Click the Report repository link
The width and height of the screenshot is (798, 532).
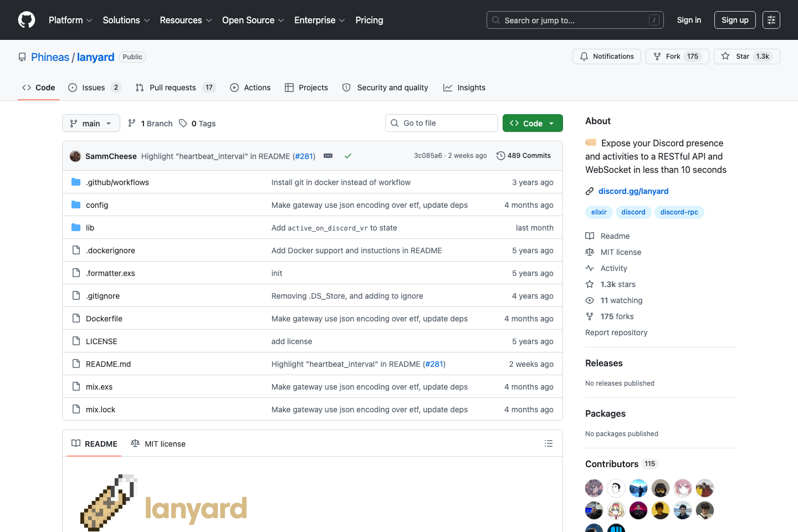[616, 332]
